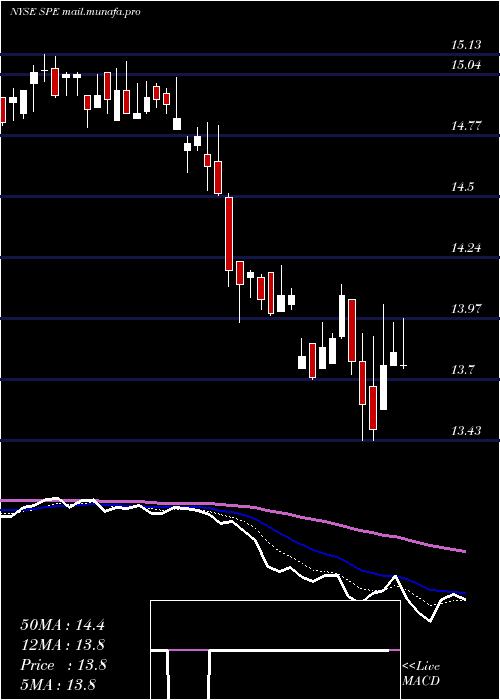Select the 15.04 price level label

pos(466,65)
